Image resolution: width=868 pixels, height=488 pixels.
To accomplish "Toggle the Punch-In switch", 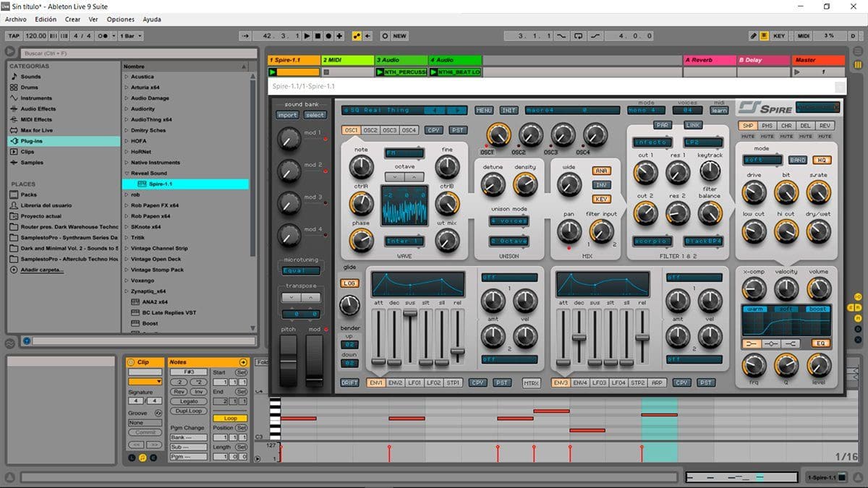I will 561,35.
